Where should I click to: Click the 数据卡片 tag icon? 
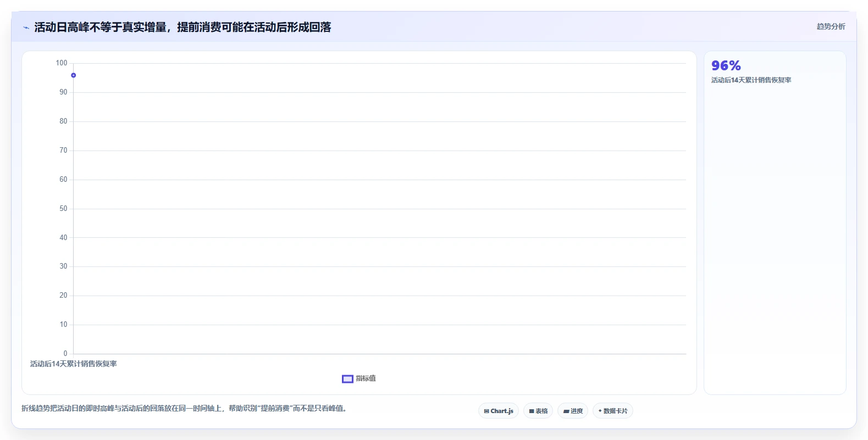point(600,411)
